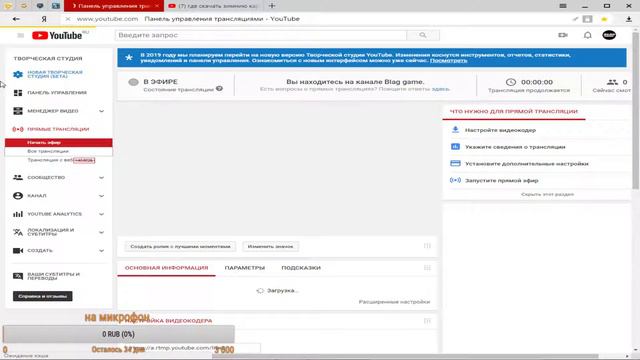
Task: Click the Channel person icon
Action: [18, 196]
